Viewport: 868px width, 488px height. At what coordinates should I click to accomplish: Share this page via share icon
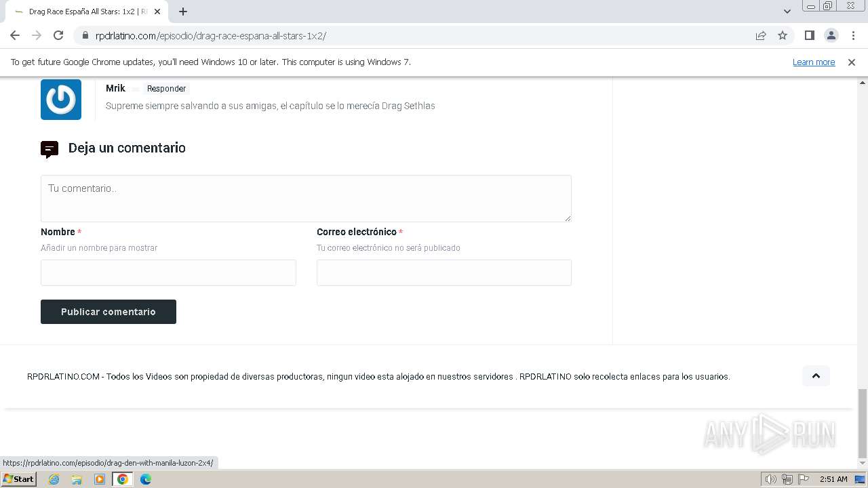tap(761, 36)
